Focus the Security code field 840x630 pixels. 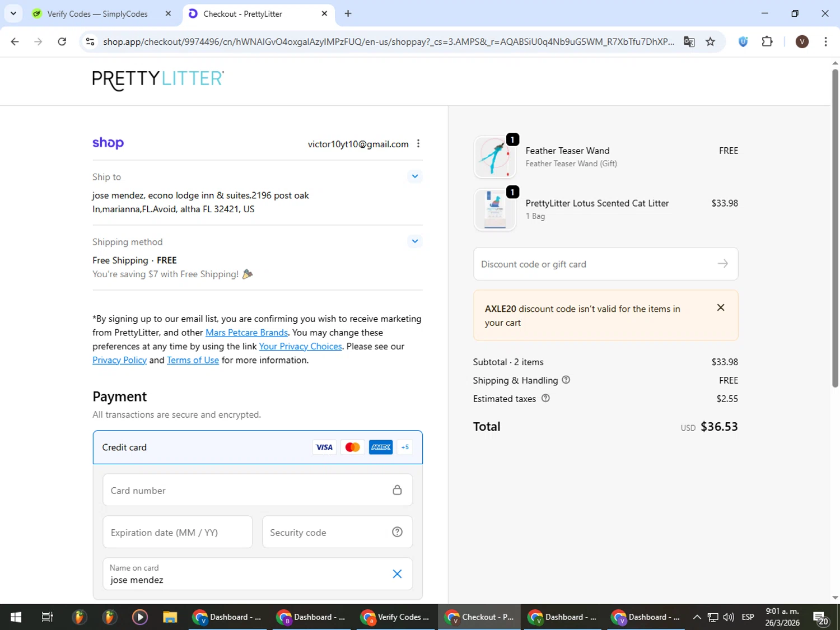click(337, 532)
